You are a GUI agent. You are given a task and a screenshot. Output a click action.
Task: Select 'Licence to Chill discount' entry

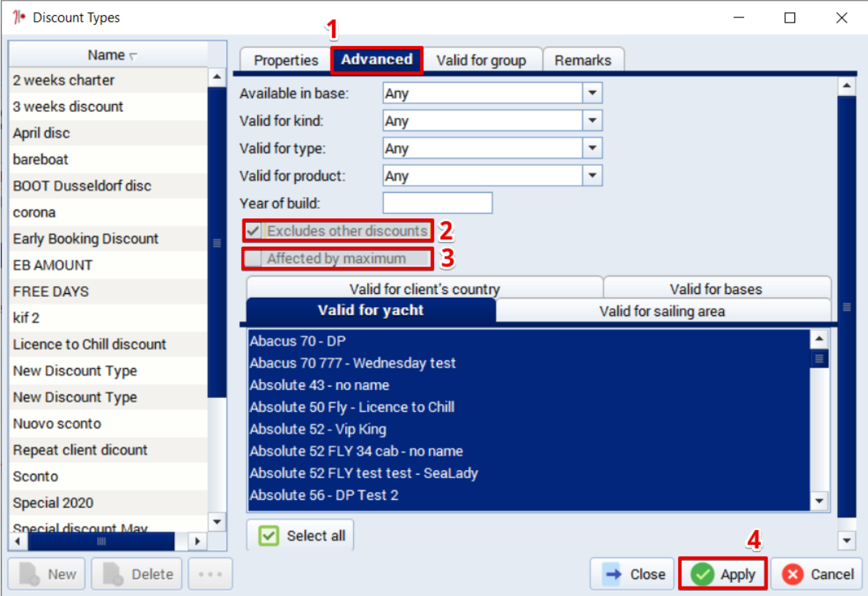point(108,344)
